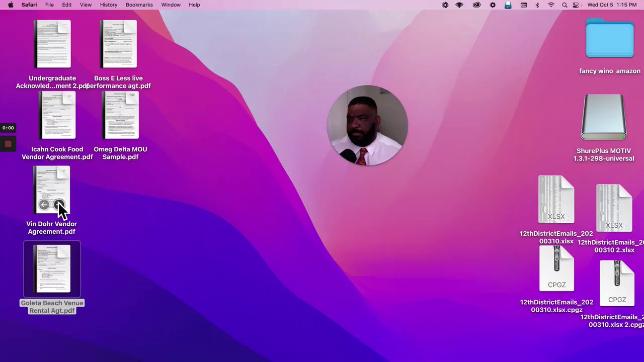
Task: Click the Vin Dohr Vendor Agreement.pdf filename
Action: tap(51, 228)
